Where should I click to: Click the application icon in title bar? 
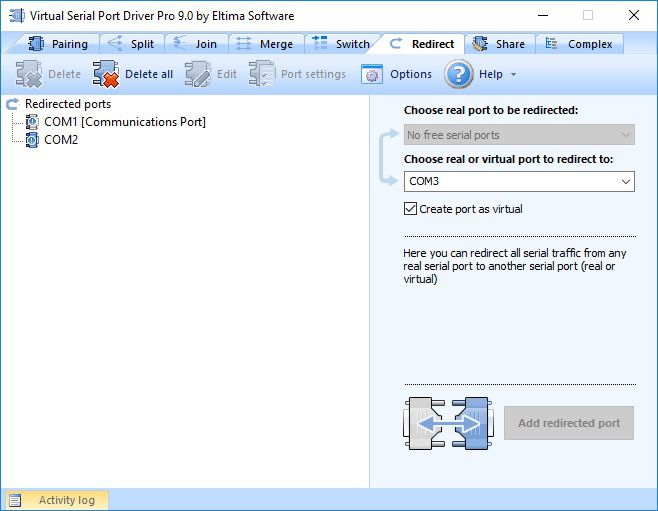point(17,16)
